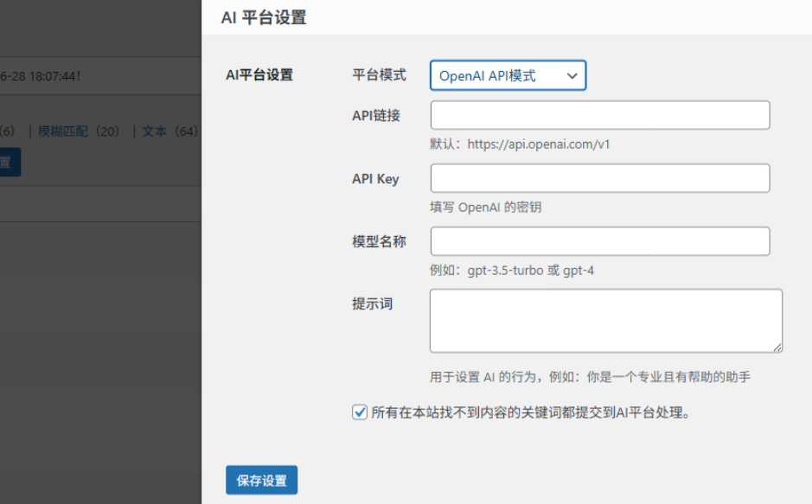Image resolution: width=812 pixels, height=504 pixels.
Task: Open the 文本 (64) filter link
Action: pos(169,131)
